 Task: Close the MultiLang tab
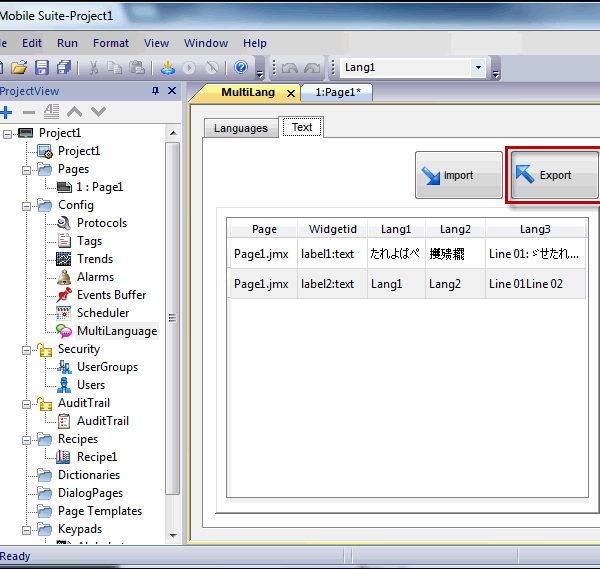click(x=291, y=93)
